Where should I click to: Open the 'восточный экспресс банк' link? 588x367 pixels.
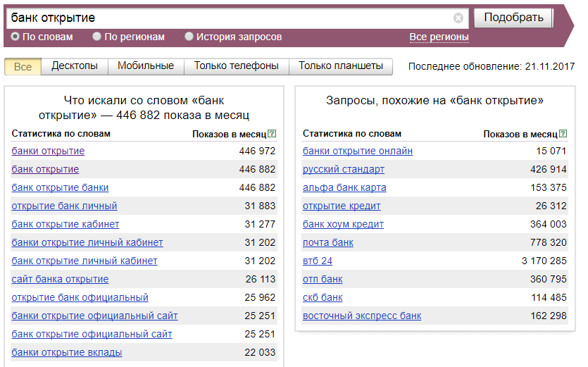pyautogui.click(x=362, y=316)
